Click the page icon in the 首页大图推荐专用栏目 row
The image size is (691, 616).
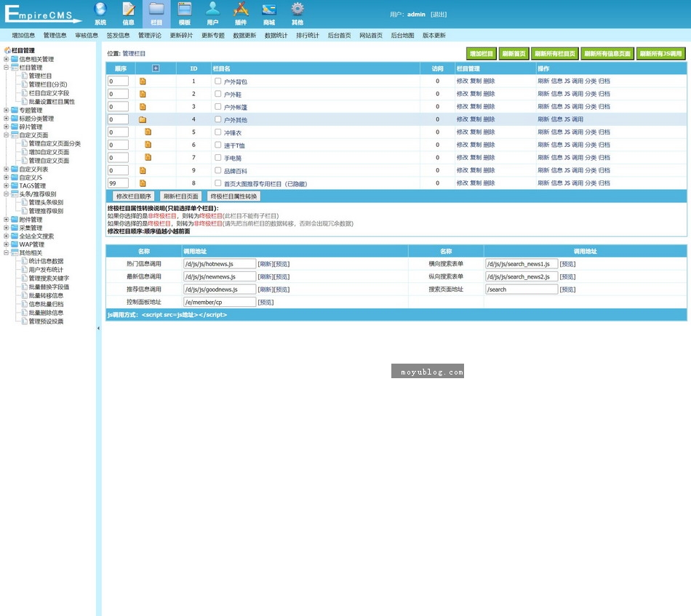click(143, 183)
